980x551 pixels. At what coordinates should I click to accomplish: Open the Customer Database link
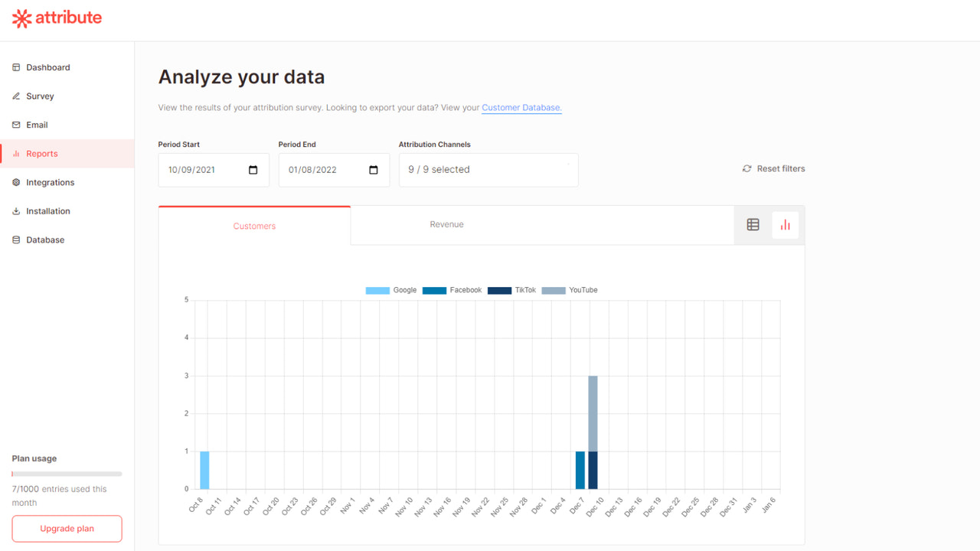coord(521,108)
